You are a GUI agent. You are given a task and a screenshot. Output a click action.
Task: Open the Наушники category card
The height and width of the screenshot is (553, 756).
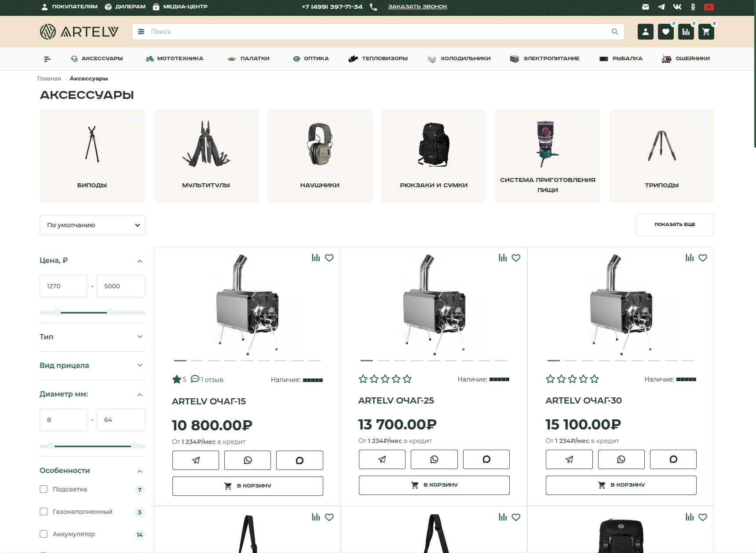coord(320,156)
